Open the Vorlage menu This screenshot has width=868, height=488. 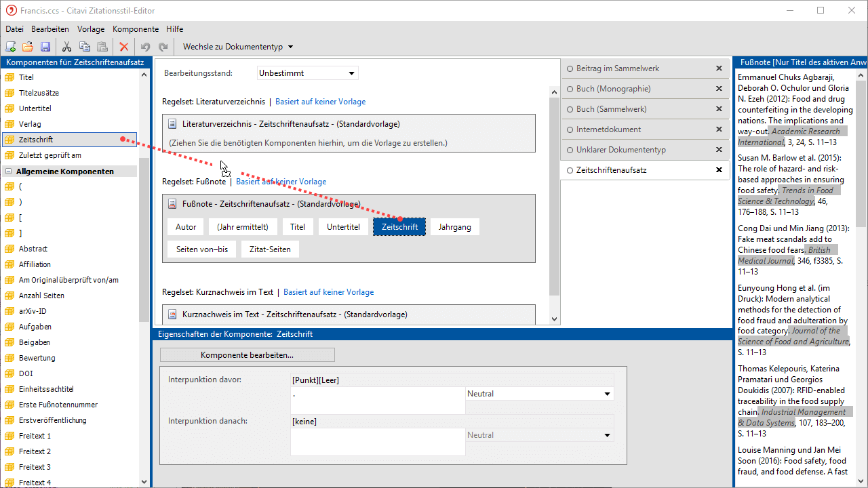coord(91,29)
